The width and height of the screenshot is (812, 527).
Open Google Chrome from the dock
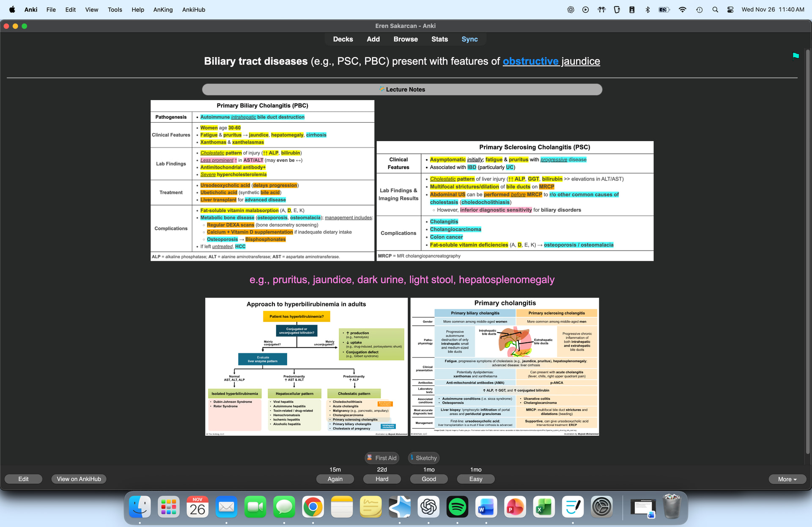click(x=313, y=507)
